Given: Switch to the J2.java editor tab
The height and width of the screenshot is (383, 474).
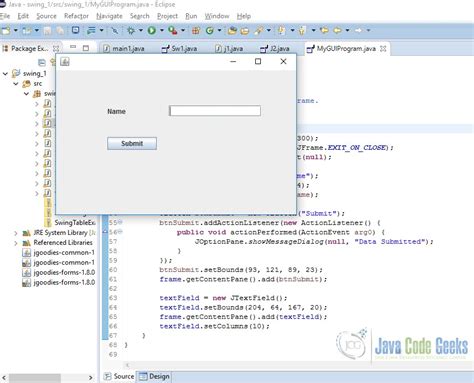Looking at the screenshot, I should click(275, 49).
